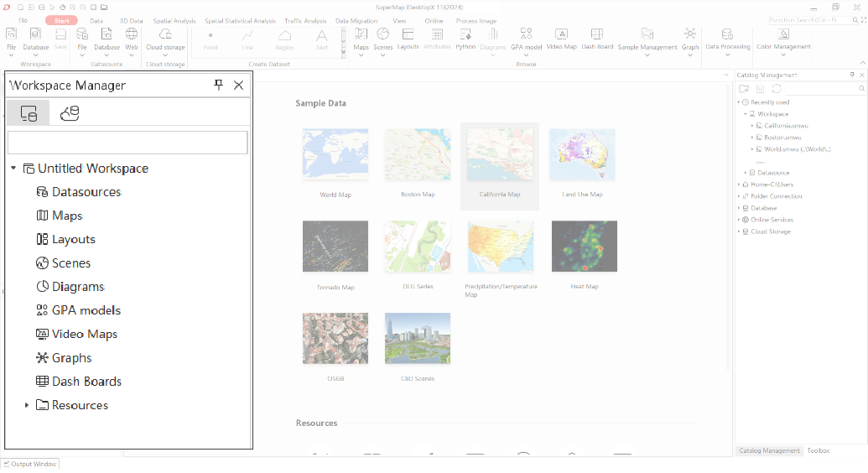Click search icon in Catalog Management
The width and height of the screenshot is (868, 473).
[x=861, y=89]
